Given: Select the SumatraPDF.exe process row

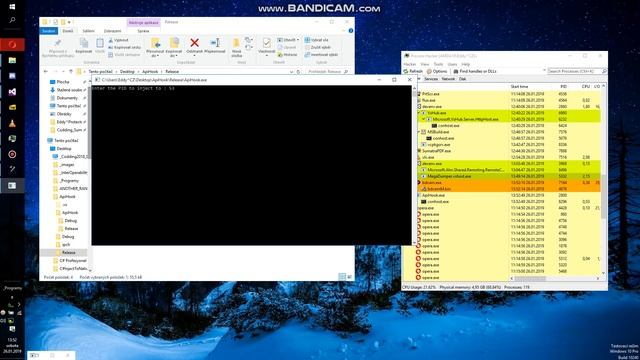Looking at the screenshot, I should click(509, 151).
